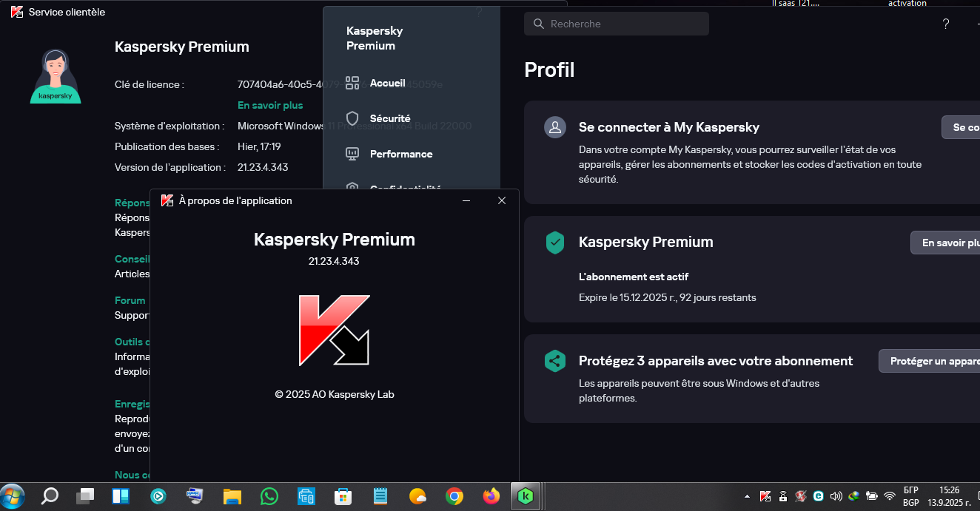The image size is (980, 511).
Task: Open the weather taskbar icon
Action: point(417,496)
